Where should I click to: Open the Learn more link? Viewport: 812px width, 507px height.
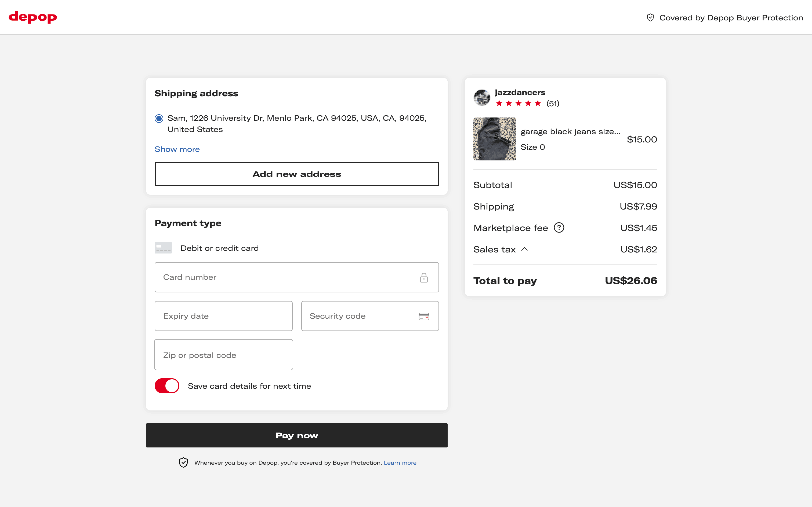click(400, 463)
